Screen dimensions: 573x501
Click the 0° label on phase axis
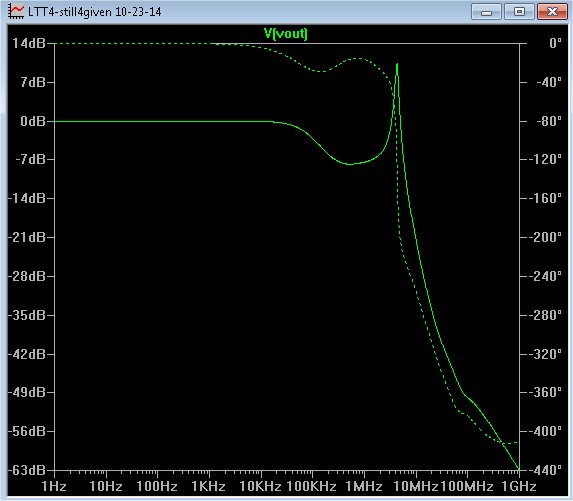click(x=555, y=43)
